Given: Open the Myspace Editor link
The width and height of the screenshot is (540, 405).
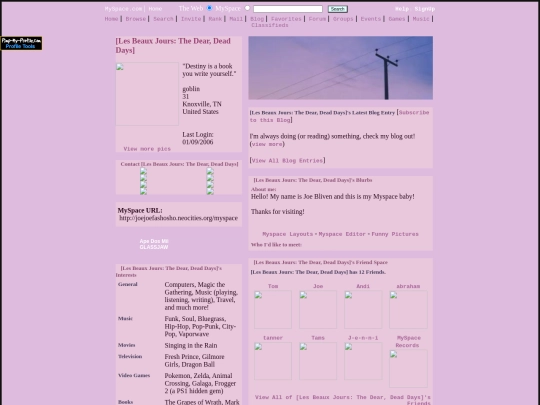Looking at the screenshot, I should coord(342,234).
